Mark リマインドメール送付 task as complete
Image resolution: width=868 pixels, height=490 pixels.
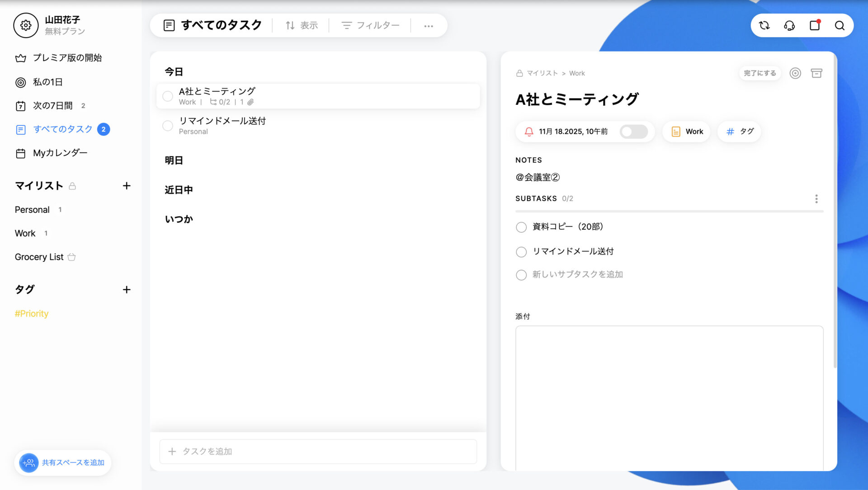point(168,126)
